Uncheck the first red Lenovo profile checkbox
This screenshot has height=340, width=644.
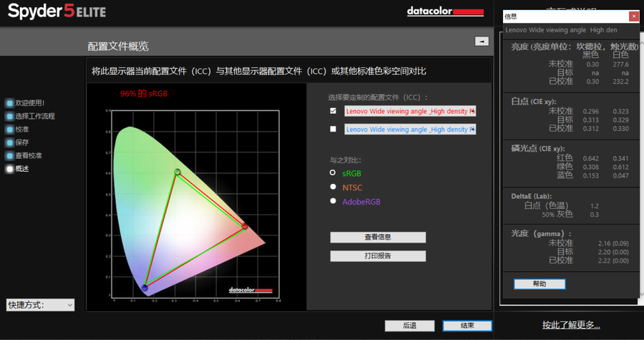tap(333, 111)
